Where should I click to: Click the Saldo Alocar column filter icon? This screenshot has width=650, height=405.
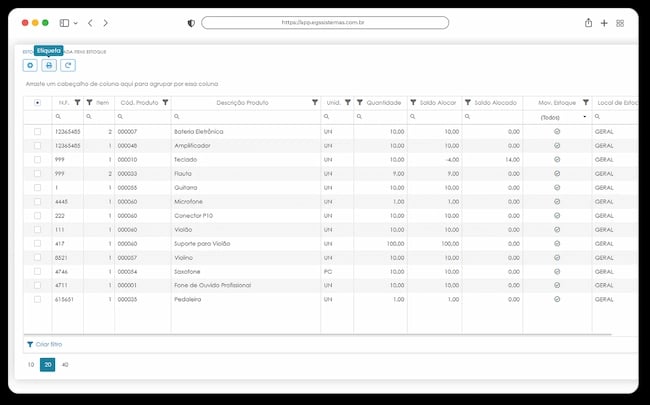413,102
